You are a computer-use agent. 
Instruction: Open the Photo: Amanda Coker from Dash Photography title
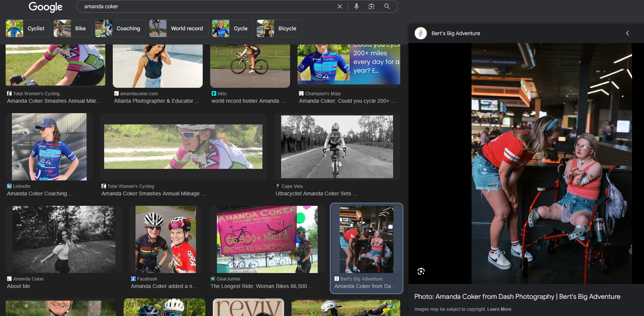pos(517,297)
